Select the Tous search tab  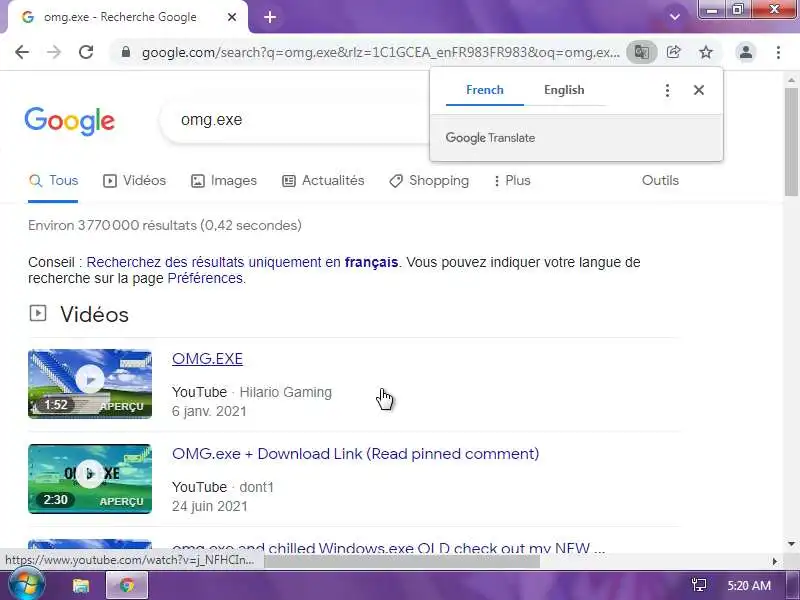pos(54,181)
